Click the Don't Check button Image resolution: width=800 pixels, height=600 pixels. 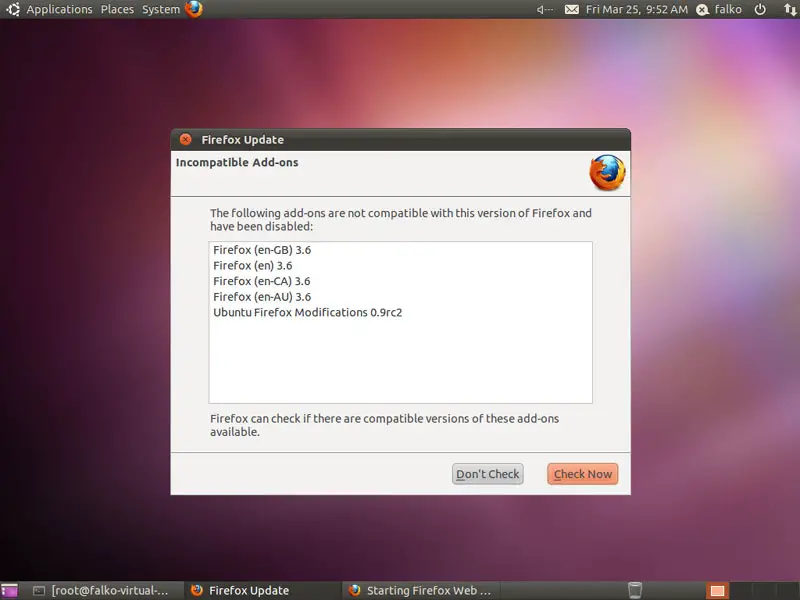[487, 474]
